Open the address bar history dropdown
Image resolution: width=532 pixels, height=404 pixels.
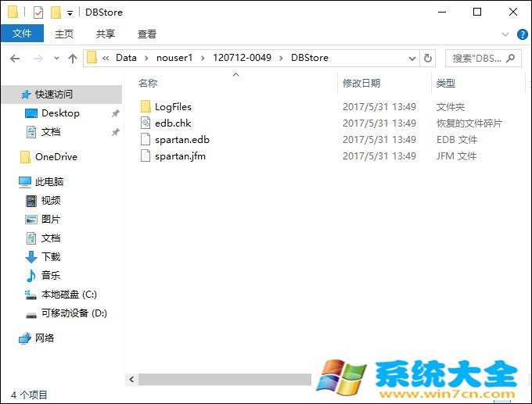coord(412,58)
